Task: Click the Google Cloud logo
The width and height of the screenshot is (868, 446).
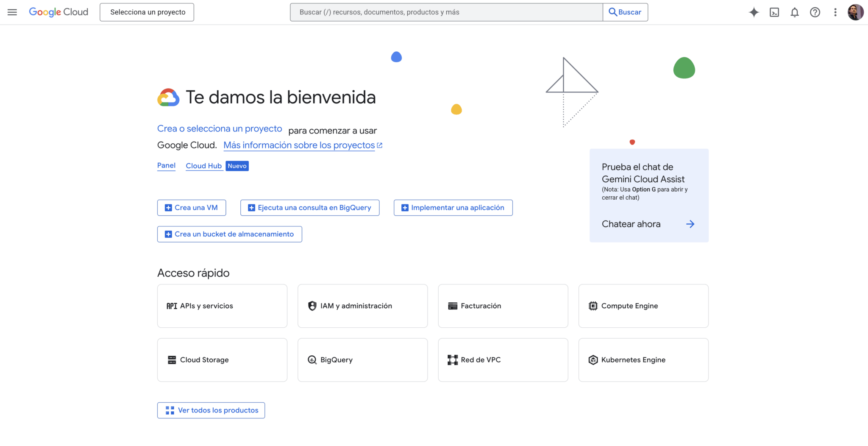Action: pos(58,12)
